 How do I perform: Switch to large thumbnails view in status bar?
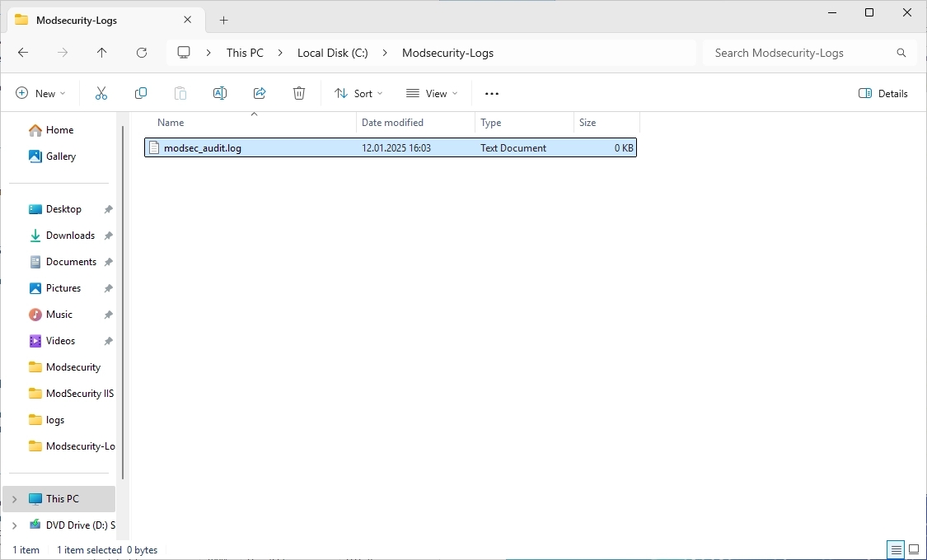tap(914, 549)
